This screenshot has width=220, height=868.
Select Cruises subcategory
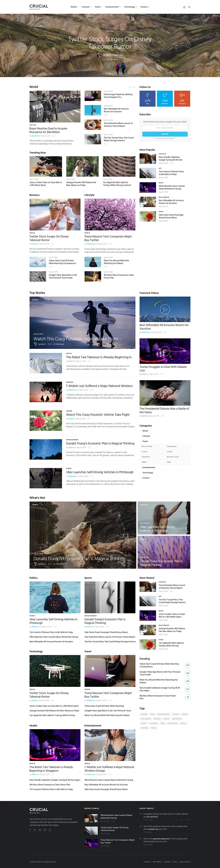click(x=170, y=451)
